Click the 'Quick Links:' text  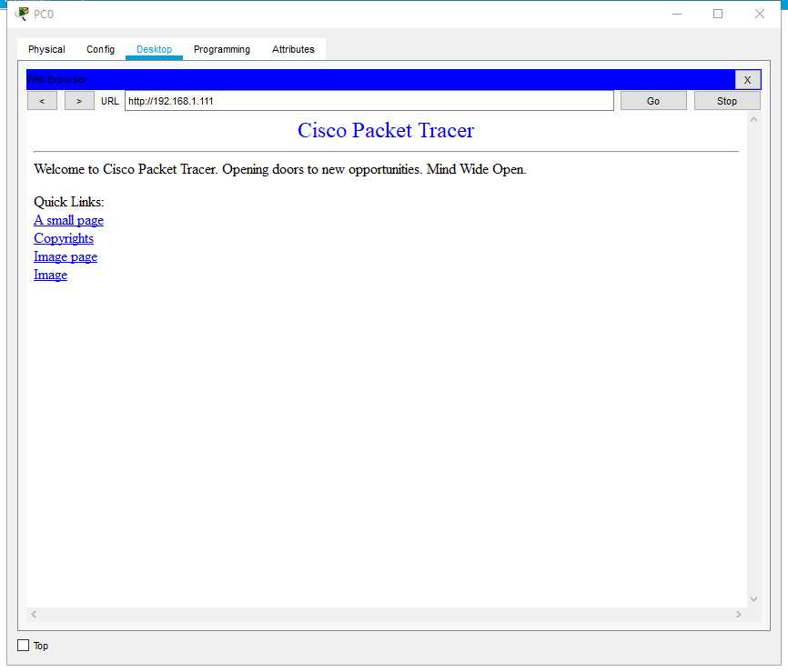69,202
